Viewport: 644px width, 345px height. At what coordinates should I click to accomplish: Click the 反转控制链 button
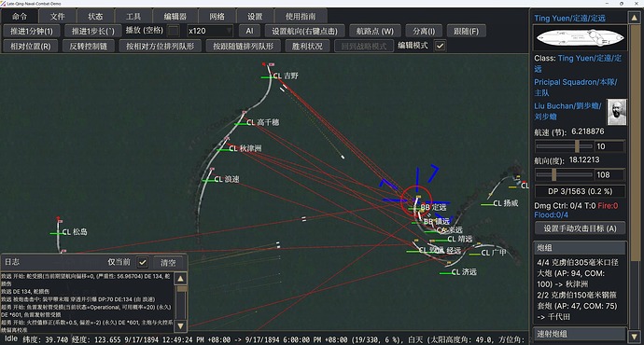click(x=89, y=46)
